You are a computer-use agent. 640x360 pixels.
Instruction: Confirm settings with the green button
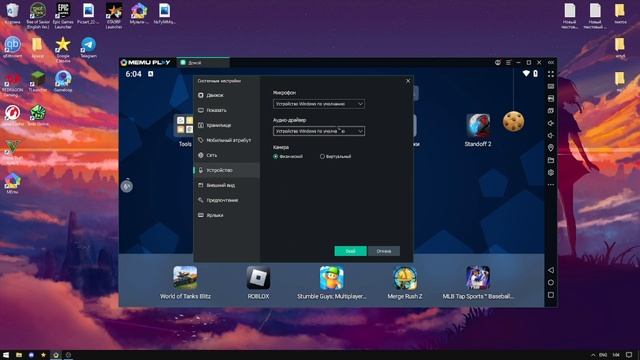[x=350, y=251]
